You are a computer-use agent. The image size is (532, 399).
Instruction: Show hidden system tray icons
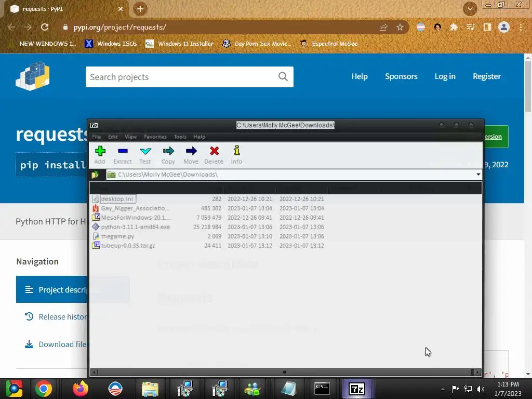click(443, 389)
